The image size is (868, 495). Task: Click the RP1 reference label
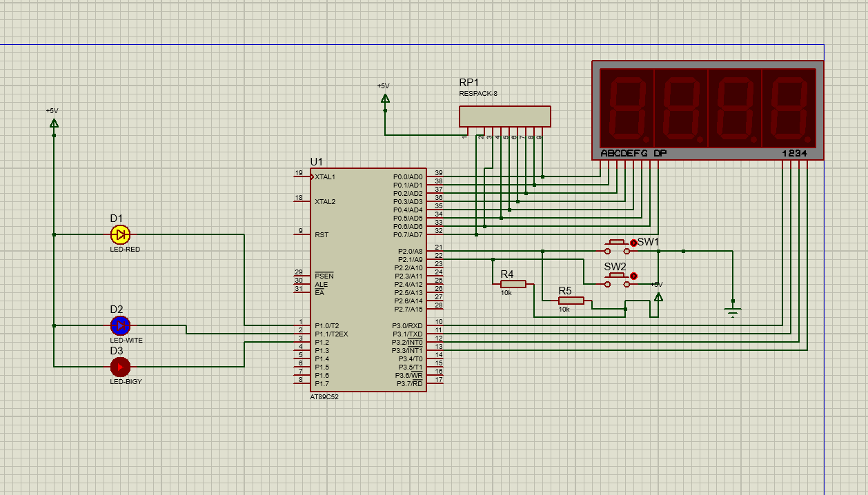(468, 83)
